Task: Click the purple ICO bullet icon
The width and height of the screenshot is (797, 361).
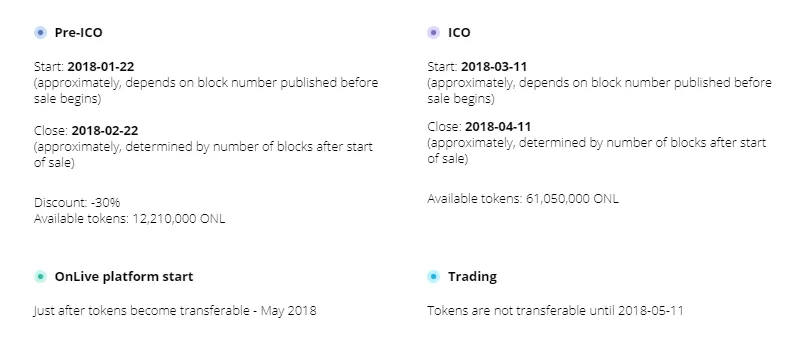Action: [x=433, y=33]
